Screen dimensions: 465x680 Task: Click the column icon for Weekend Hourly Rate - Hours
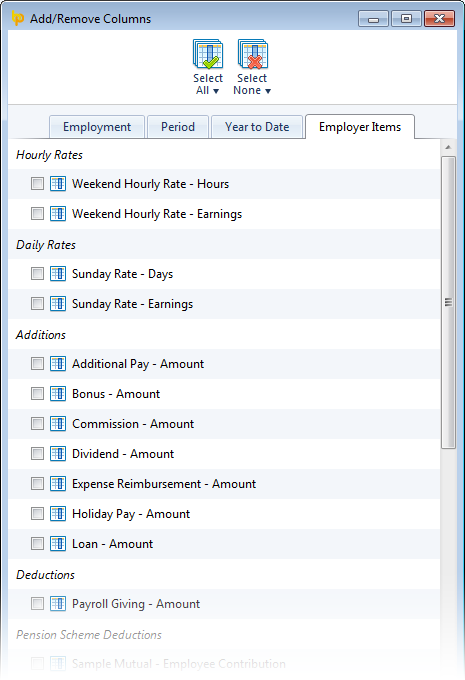[x=58, y=184]
